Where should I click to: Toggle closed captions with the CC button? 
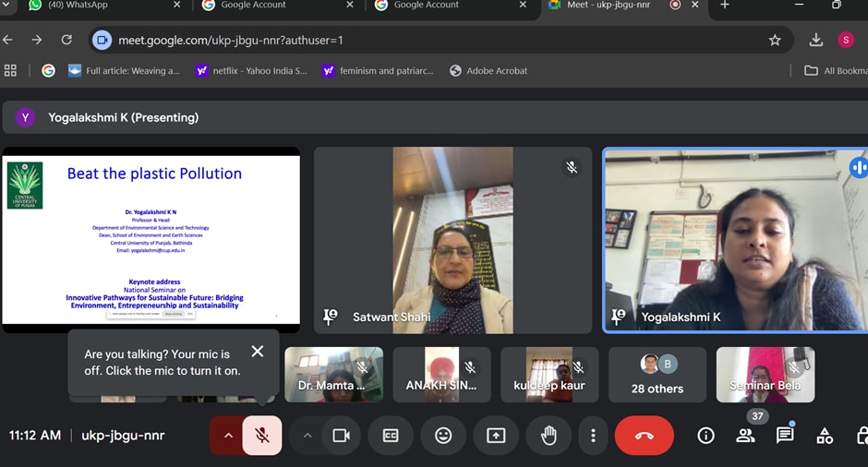click(x=391, y=436)
